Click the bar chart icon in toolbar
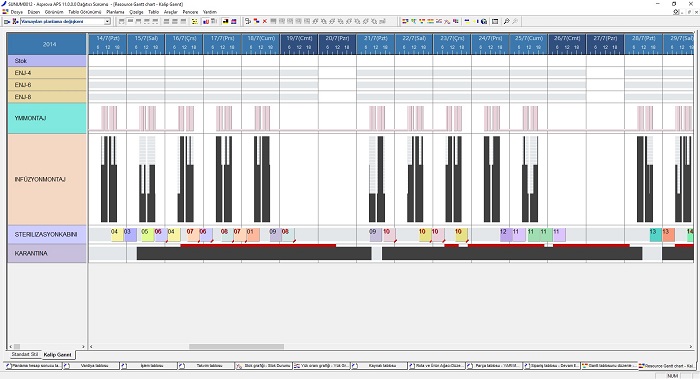Screen dimensions: 700x379 click(x=206, y=21)
